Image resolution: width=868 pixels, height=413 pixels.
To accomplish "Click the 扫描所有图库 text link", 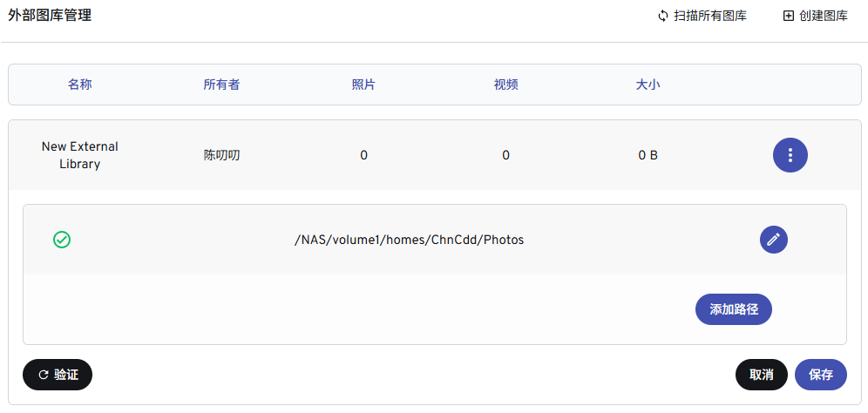I will 710,16.
